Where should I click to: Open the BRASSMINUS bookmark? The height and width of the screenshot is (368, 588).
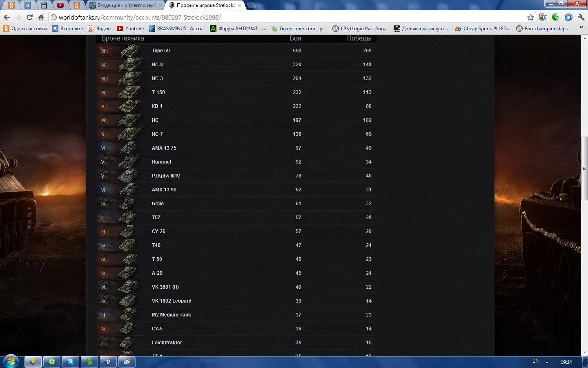point(177,29)
